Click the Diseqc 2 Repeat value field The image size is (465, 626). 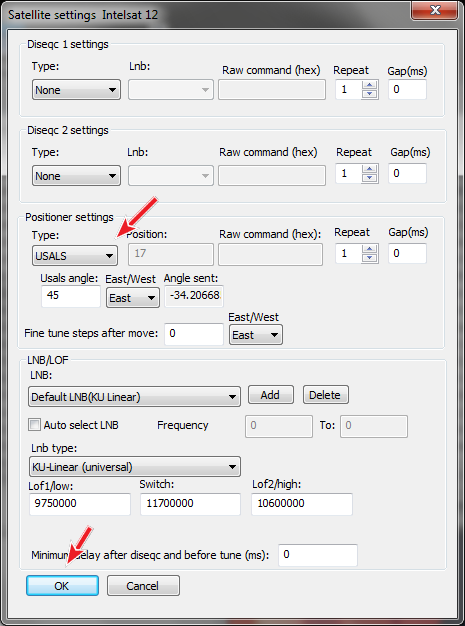(x=348, y=173)
